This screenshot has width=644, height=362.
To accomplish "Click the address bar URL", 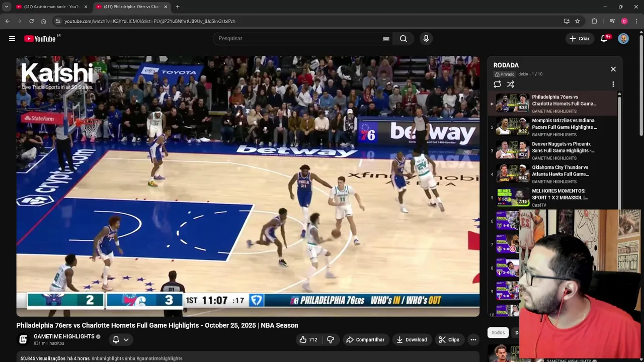I will [x=150, y=21].
